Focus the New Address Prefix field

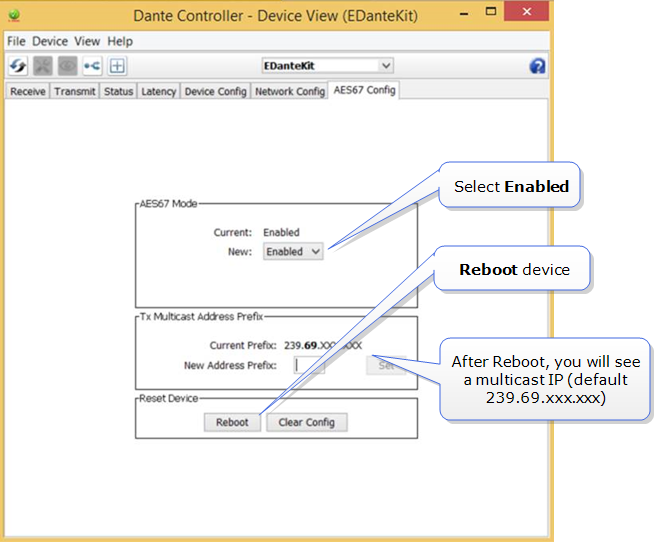pyautogui.click(x=309, y=366)
